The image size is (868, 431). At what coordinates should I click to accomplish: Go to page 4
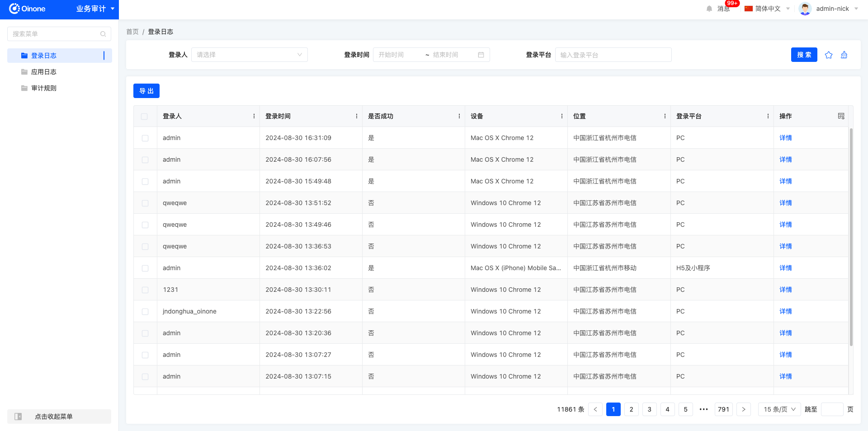point(668,409)
